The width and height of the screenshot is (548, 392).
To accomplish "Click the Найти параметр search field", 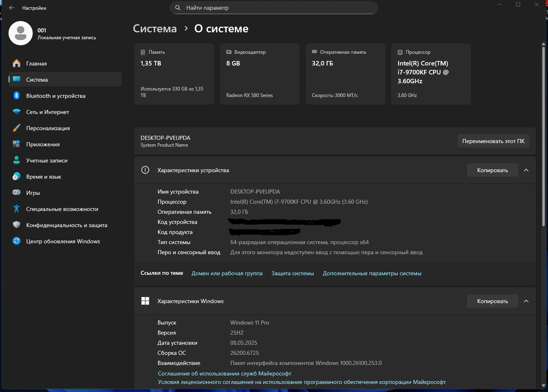I will [x=274, y=8].
